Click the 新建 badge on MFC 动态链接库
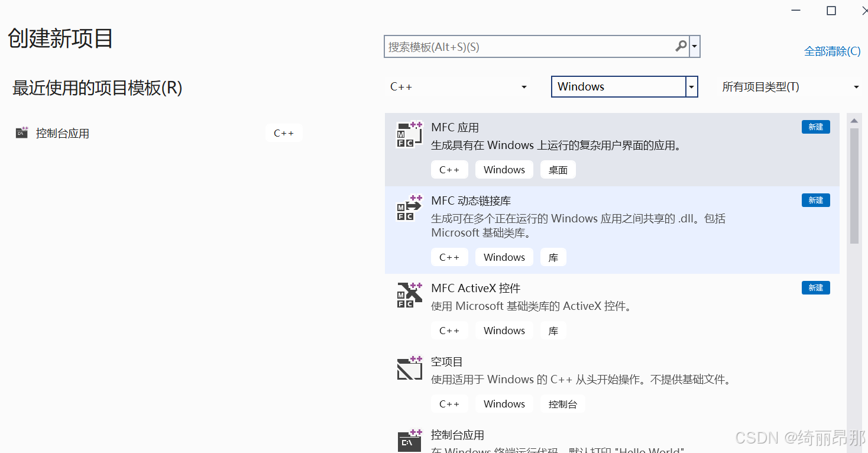868x453 pixels. (x=816, y=200)
